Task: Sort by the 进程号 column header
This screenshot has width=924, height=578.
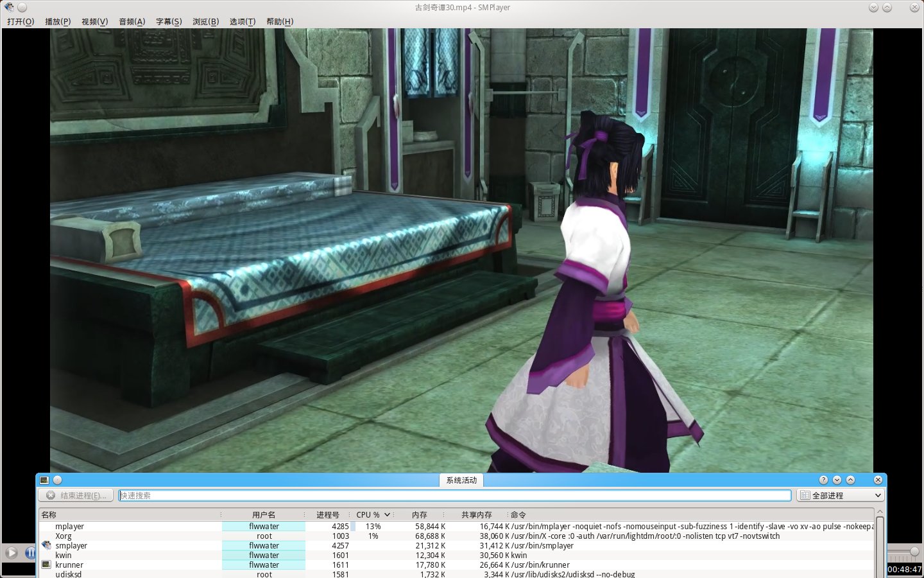Action: [x=328, y=514]
